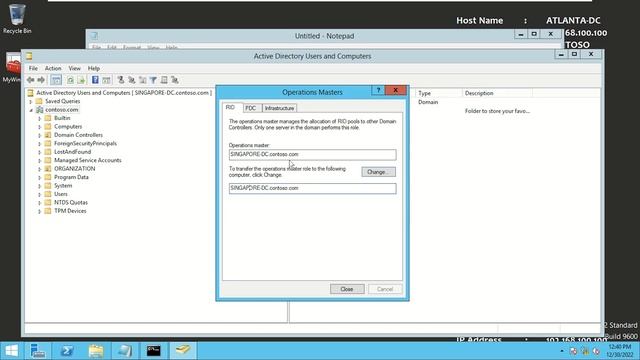
Task: Click the Create New User toolbar icon
Action: [120, 80]
